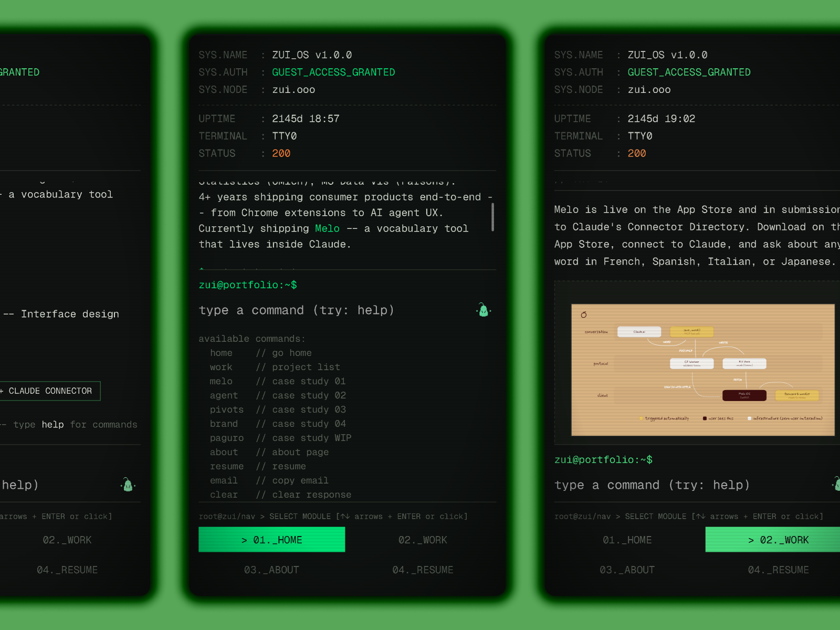Select 01._HOME in the middle panel nav
This screenshot has height=630, width=840.
pos(271,540)
